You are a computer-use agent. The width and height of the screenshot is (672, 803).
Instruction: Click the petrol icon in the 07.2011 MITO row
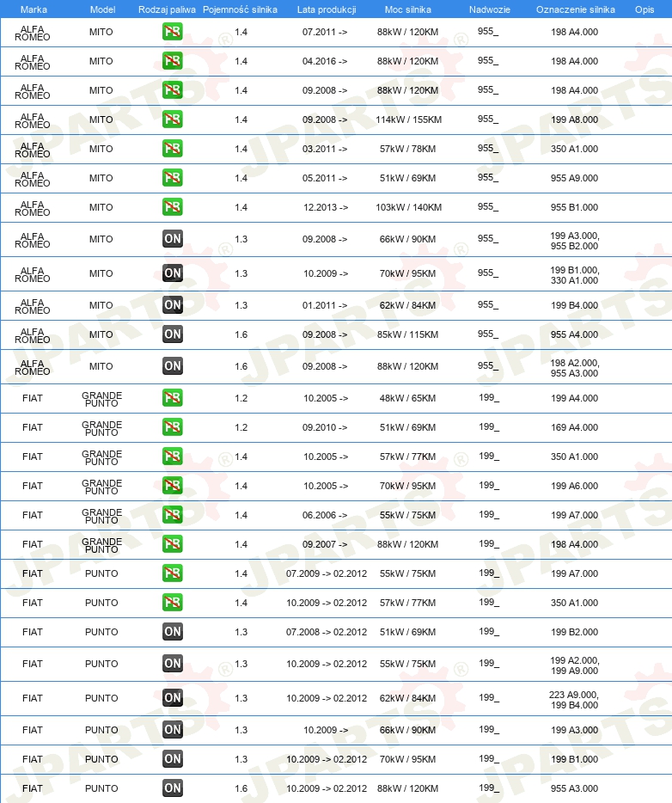coord(172,32)
